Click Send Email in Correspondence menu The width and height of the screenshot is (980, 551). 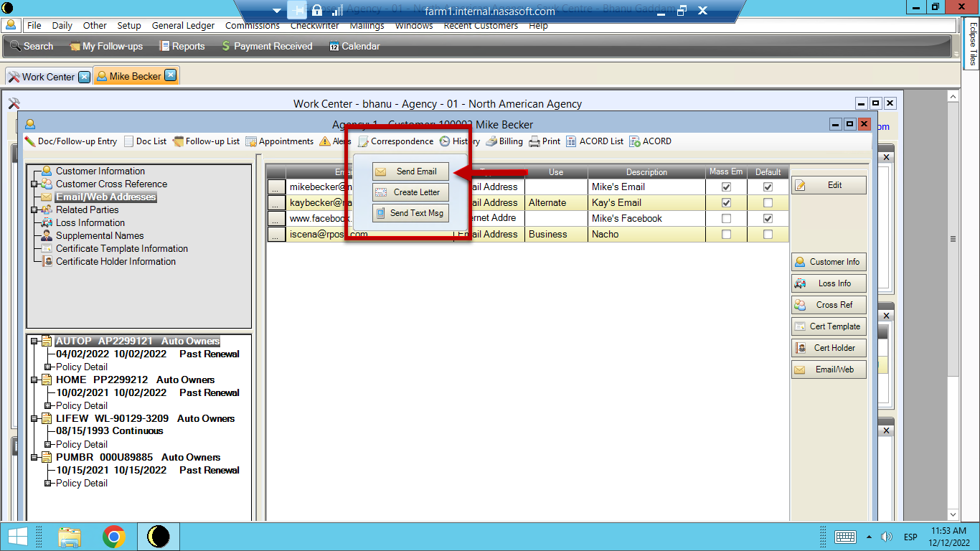(x=410, y=171)
